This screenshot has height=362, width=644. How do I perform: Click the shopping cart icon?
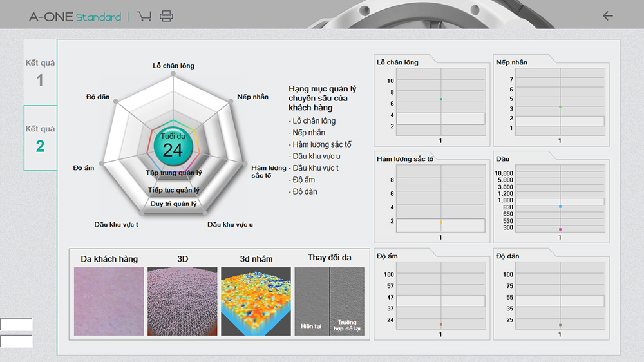click(x=144, y=16)
